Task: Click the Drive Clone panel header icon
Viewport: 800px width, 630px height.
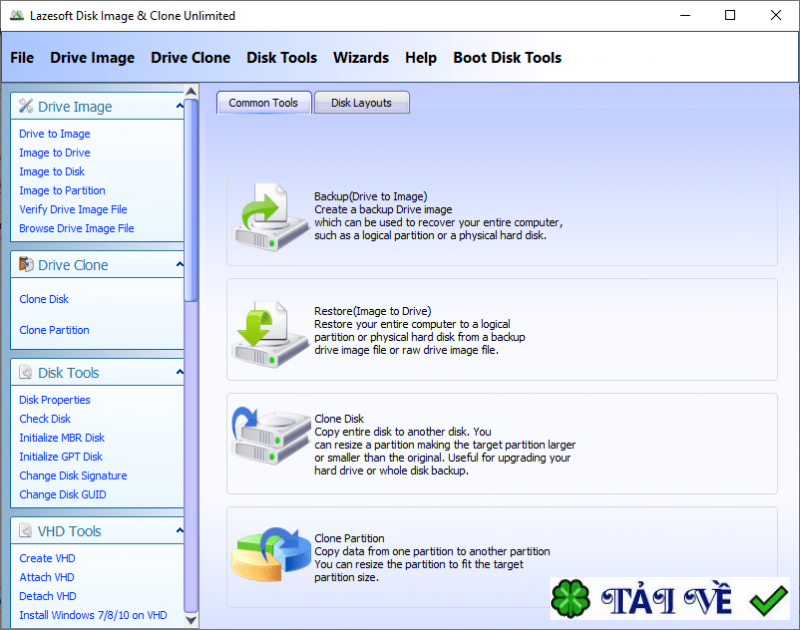Action: pos(27,264)
